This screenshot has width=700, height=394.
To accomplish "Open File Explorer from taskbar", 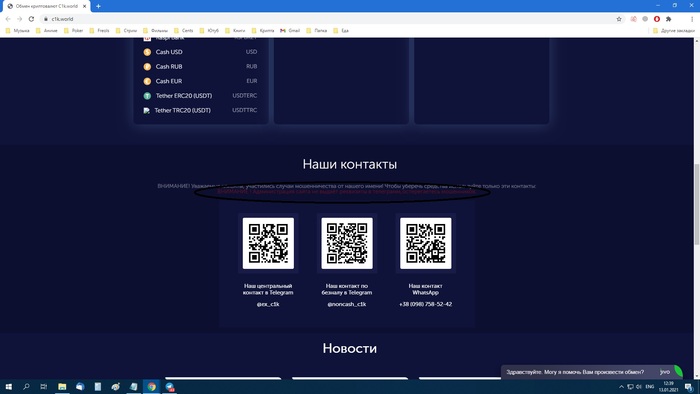I will tap(62, 386).
